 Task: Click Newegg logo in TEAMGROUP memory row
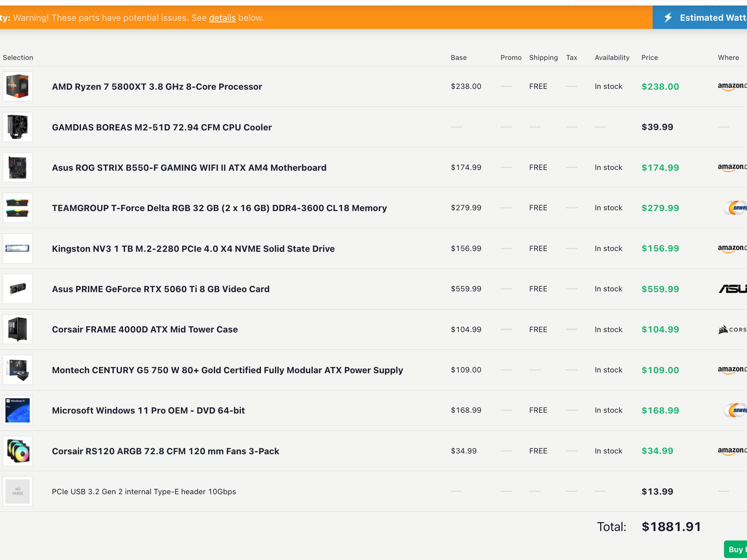click(735, 208)
